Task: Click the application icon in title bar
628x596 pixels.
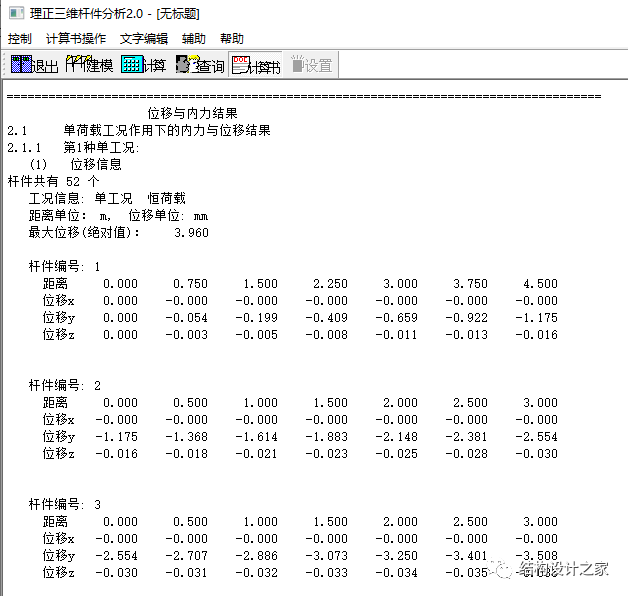Action: click(16, 13)
